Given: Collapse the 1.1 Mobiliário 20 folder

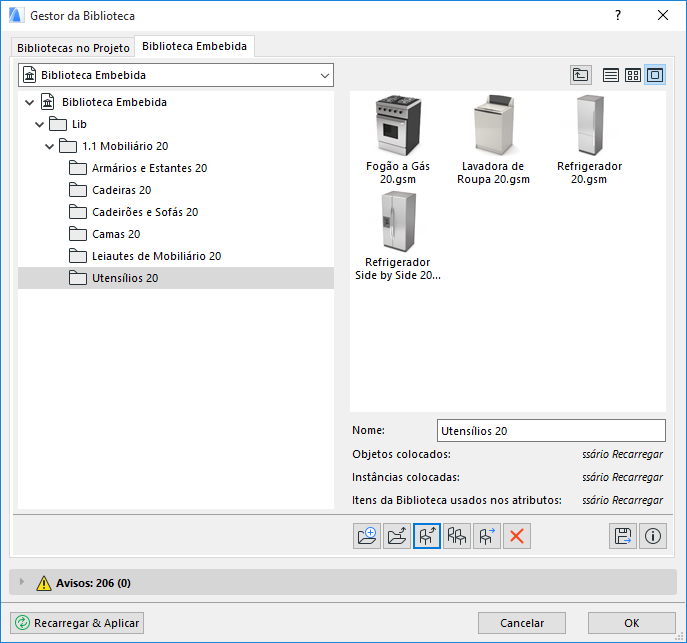Looking at the screenshot, I should point(50,147).
